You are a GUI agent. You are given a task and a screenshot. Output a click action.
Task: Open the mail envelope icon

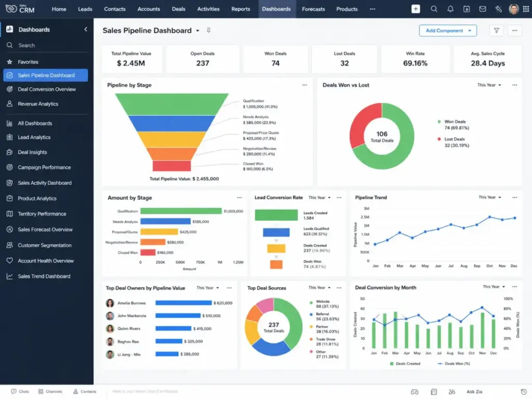(x=483, y=9)
